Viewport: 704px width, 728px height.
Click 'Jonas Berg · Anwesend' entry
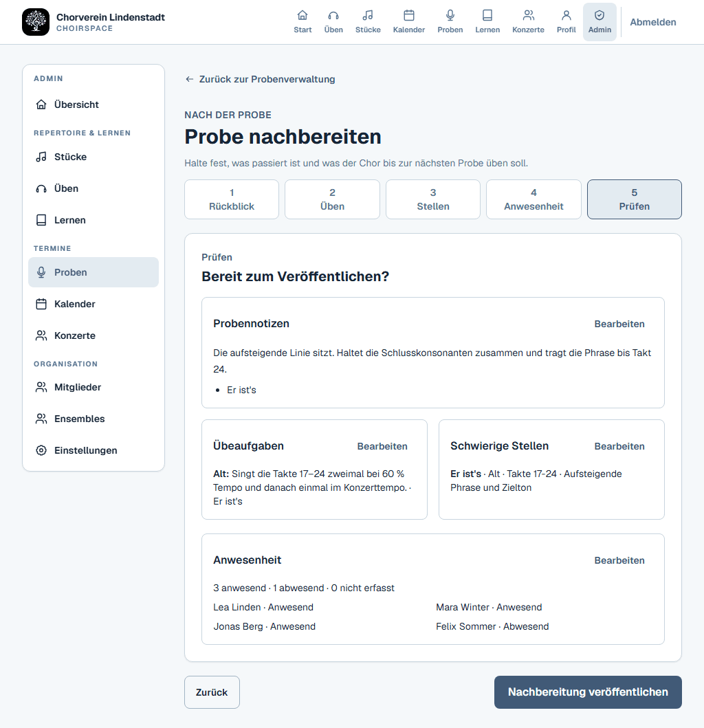[x=264, y=627]
